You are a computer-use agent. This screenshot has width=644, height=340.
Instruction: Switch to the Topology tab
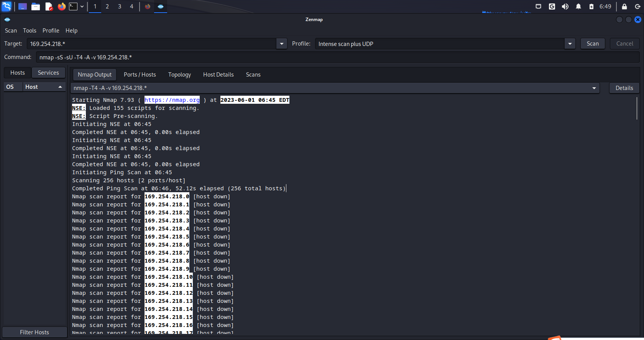(x=179, y=75)
